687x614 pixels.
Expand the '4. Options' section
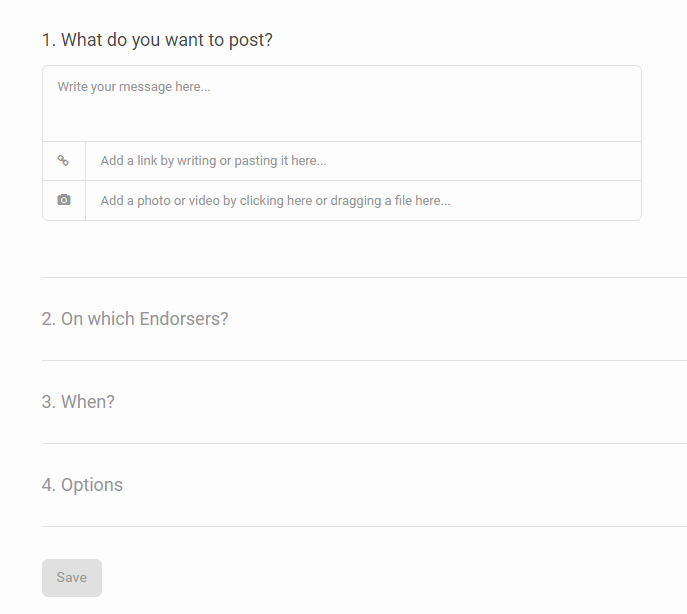(x=82, y=485)
